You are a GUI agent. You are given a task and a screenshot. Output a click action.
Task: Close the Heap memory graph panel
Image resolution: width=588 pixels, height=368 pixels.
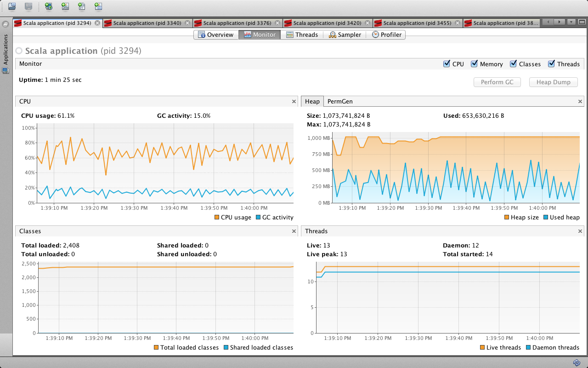pyautogui.click(x=580, y=102)
